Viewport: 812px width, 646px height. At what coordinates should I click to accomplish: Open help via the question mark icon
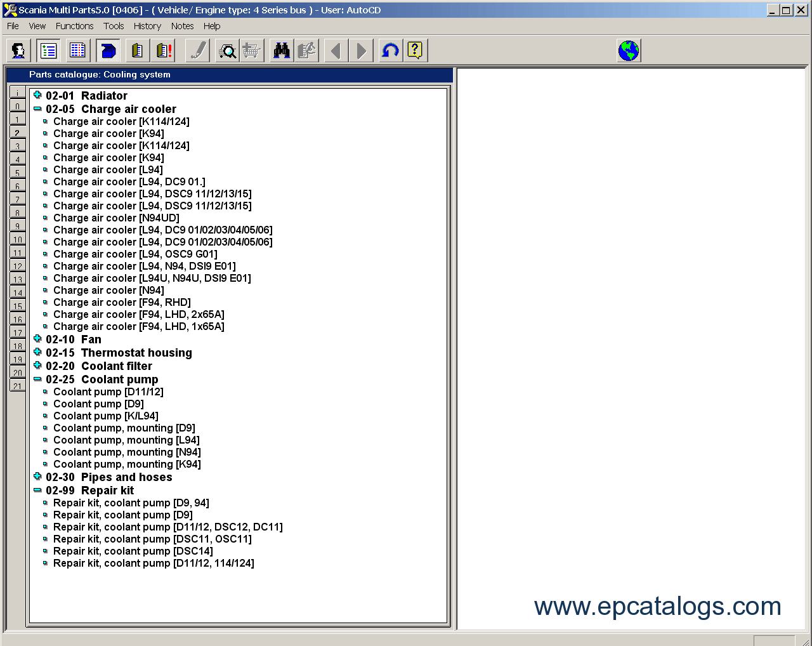tap(415, 50)
